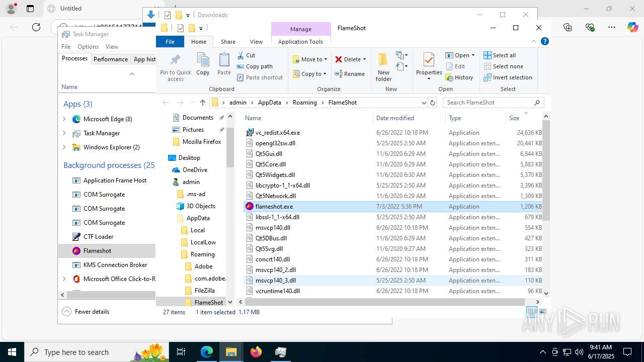Collapse the Explorer ribbon chevron
The image size is (644, 362).
tap(534, 42)
